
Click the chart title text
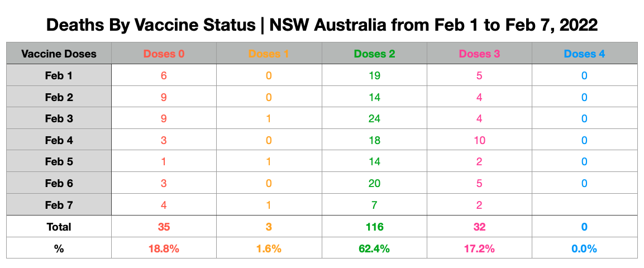tap(322, 25)
